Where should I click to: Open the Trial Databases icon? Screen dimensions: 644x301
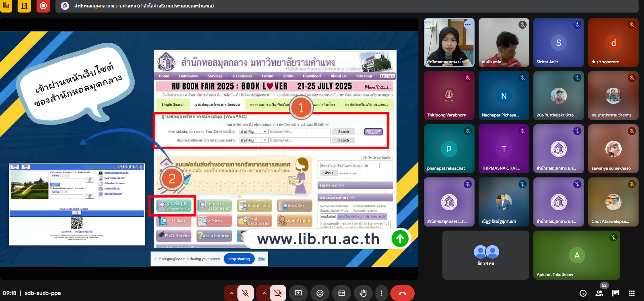[x=254, y=220]
